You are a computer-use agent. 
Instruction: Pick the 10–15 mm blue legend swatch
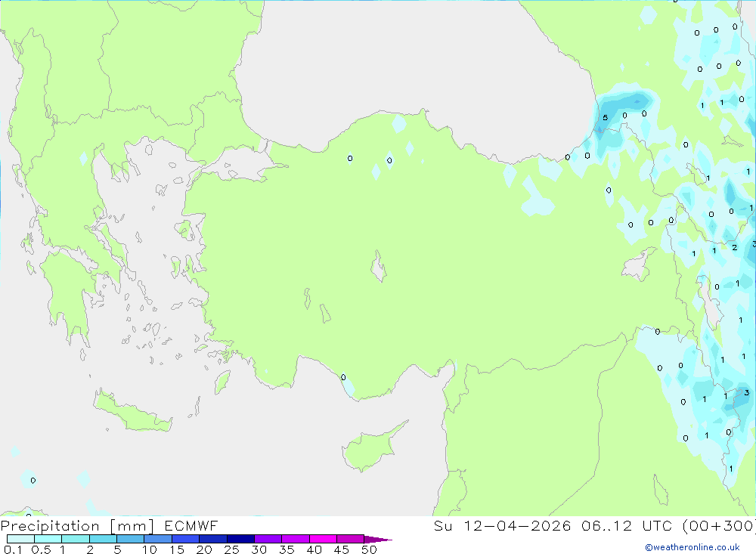point(158,539)
